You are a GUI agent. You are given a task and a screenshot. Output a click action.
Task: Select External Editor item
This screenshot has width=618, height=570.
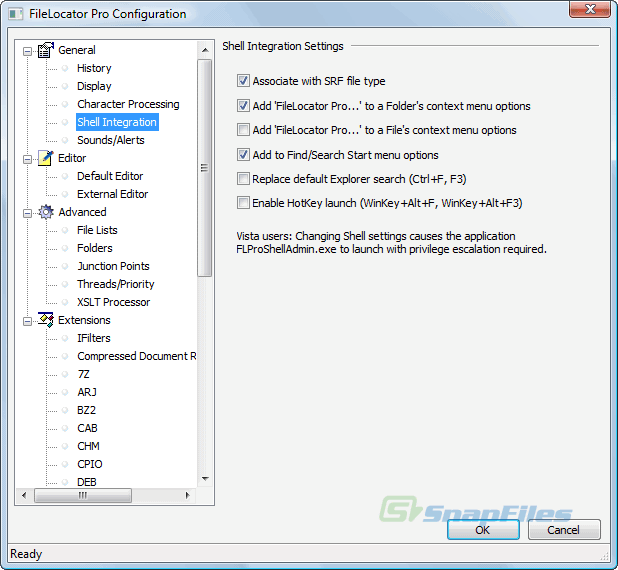coord(113,194)
